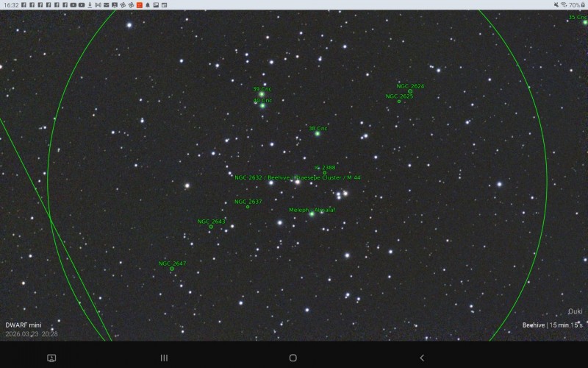Tap the Beehive | 15 min 15 s caption

point(553,325)
